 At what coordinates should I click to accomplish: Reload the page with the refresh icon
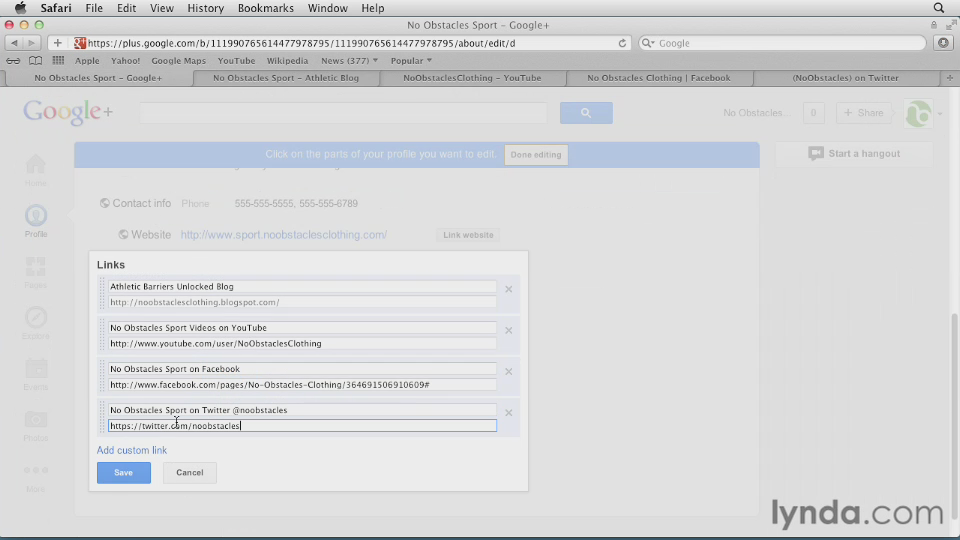pyautogui.click(x=622, y=43)
